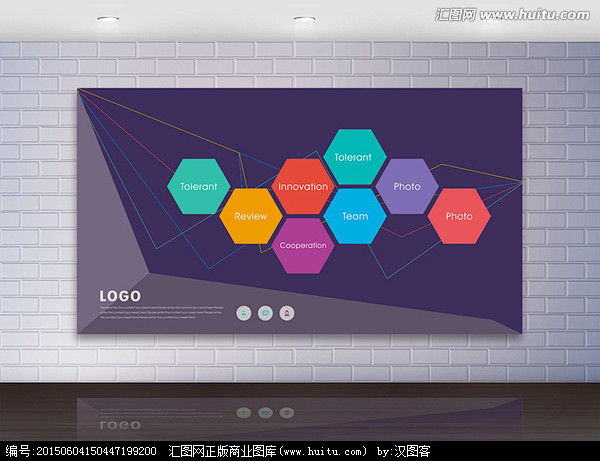Click the placeholder paragraph under LOGO
Image resolution: width=600 pixels, height=461 pixels.
pyautogui.click(x=160, y=314)
